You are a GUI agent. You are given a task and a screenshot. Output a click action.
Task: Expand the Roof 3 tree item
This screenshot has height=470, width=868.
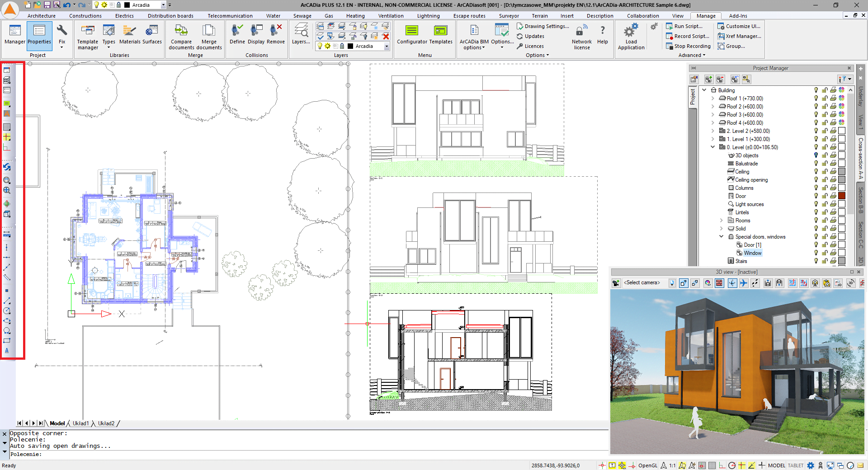[713, 114]
